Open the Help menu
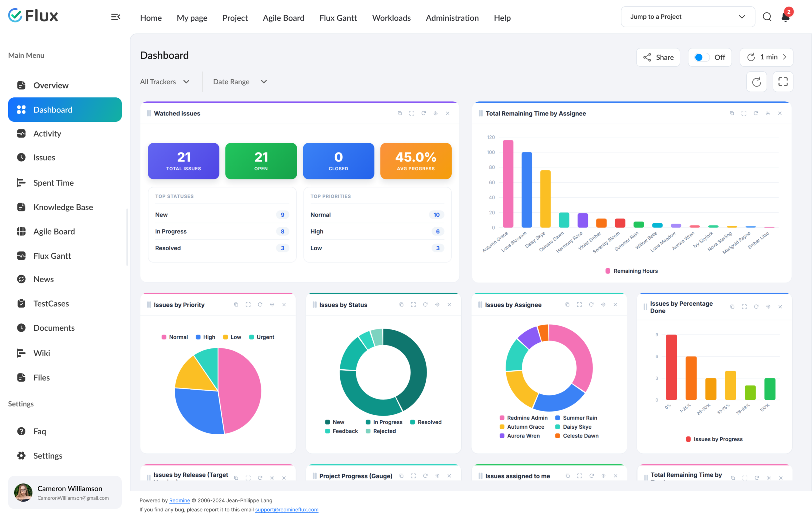 click(502, 18)
